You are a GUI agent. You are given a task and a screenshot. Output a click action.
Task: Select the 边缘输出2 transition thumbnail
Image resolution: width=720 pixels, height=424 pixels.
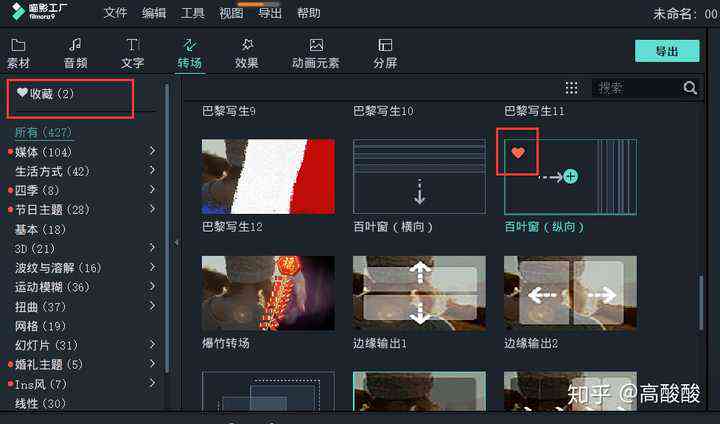[x=570, y=293]
